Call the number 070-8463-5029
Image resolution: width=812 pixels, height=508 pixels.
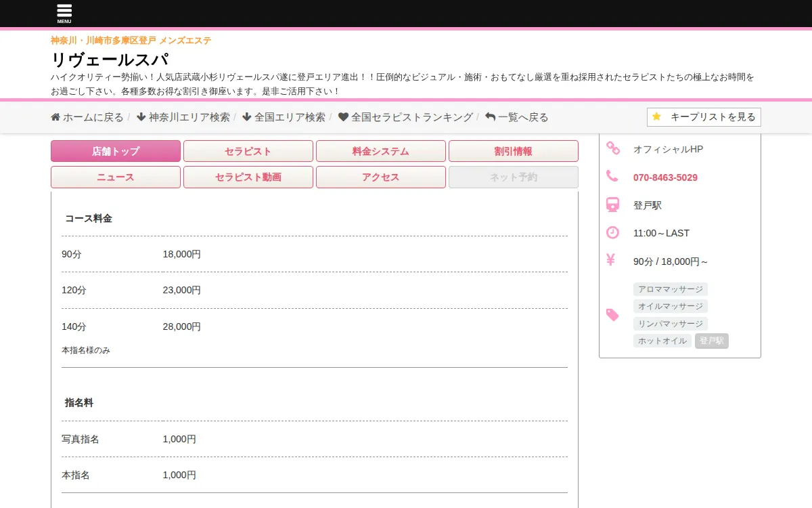point(665,177)
